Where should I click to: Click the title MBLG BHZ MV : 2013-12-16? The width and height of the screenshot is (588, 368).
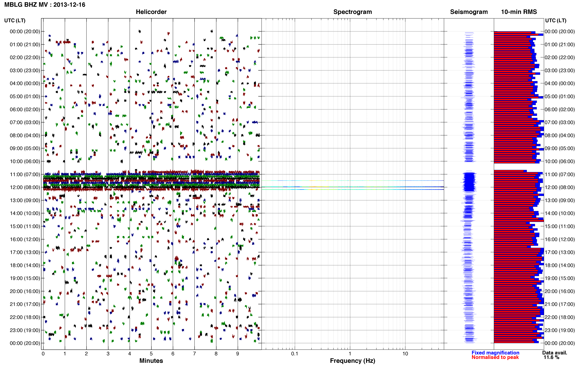tap(45, 5)
